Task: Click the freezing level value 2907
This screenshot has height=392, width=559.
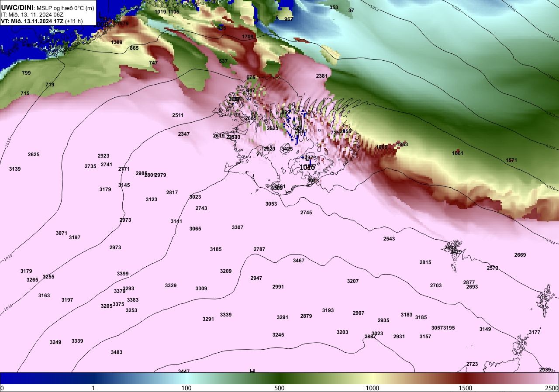Action: pos(359,313)
